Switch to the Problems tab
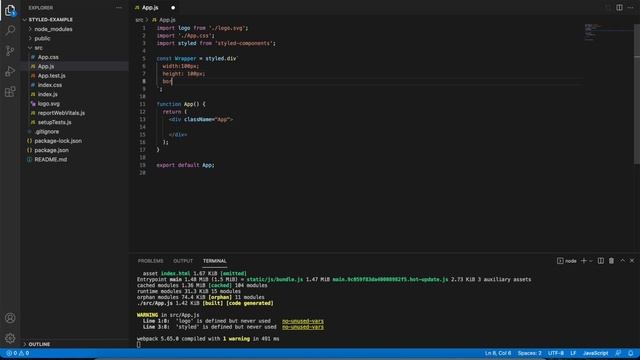The width and height of the screenshot is (640, 360). tap(150, 261)
